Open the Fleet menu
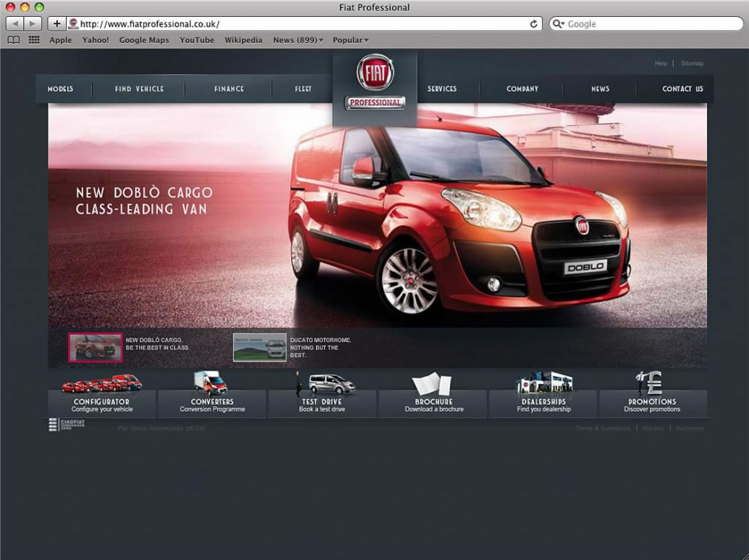 coord(304,88)
